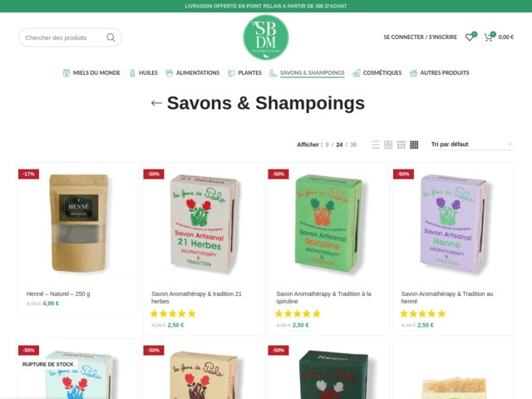This screenshot has width=532, height=399.
Task: Open the Huiles menu item
Action: point(144,72)
